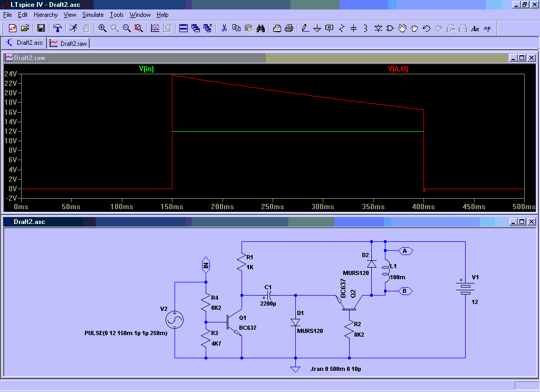Click the IN net label flag

(x=206, y=265)
